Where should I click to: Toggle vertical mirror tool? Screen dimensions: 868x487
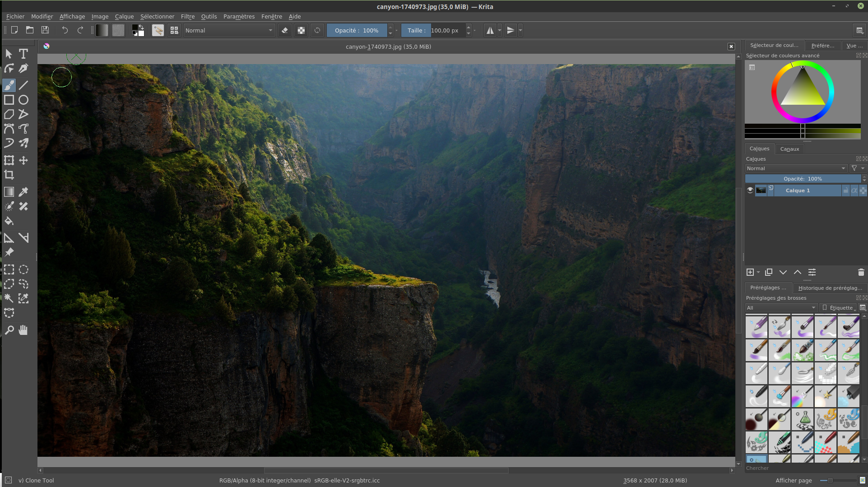pos(511,30)
